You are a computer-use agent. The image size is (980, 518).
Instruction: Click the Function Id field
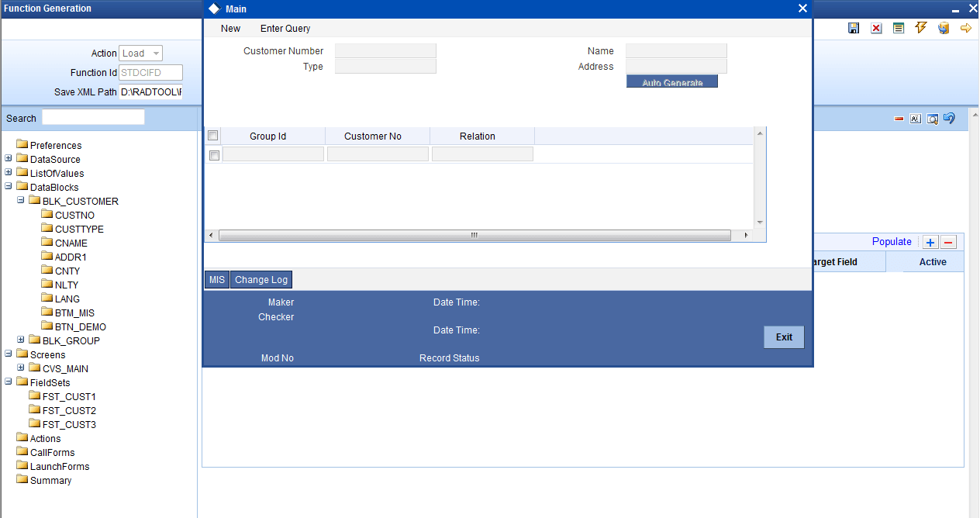point(151,72)
